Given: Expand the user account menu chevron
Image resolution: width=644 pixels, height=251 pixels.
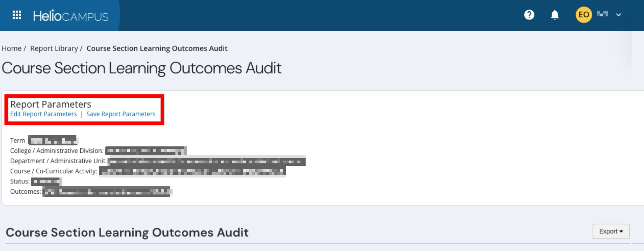Looking at the screenshot, I should coord(619,15).
